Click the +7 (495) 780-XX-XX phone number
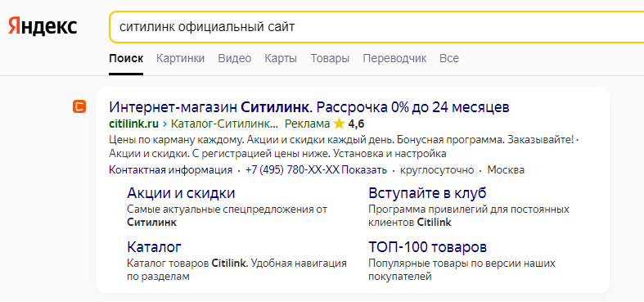644x302 pixels. pyautogui.click(x=292, y=169)
